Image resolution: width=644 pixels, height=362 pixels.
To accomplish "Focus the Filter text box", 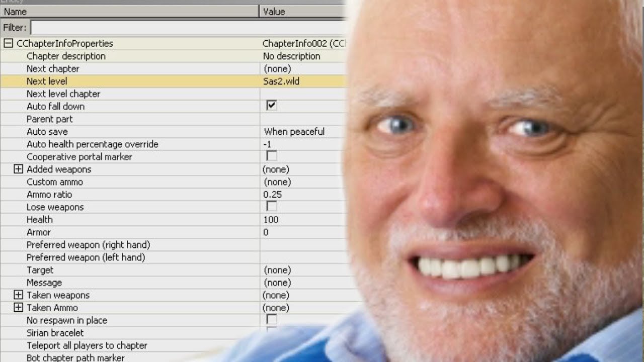I will coord(189,27).
